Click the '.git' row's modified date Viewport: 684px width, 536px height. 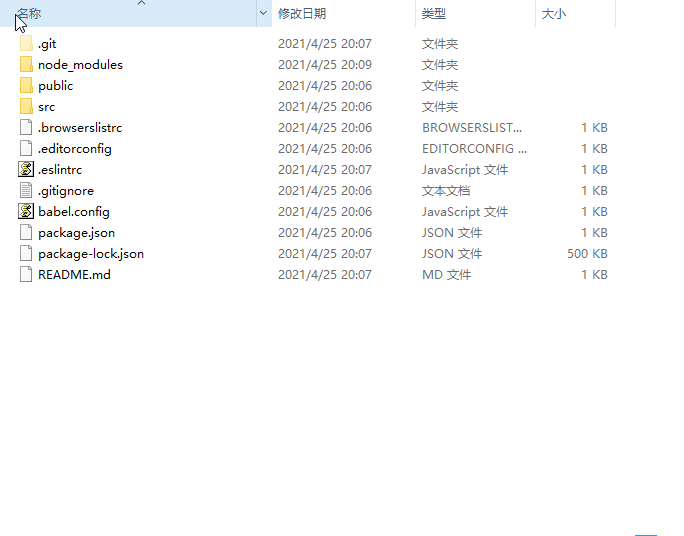coord(325,44)
